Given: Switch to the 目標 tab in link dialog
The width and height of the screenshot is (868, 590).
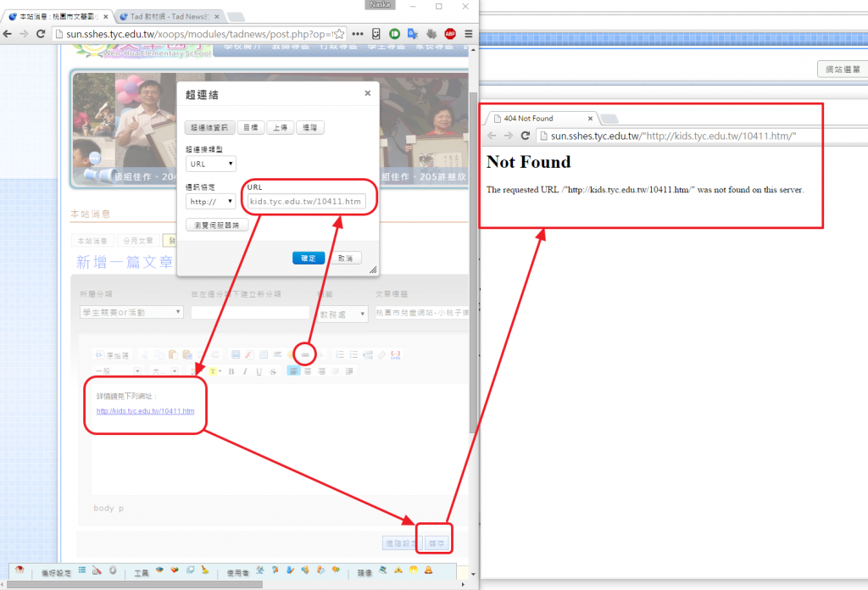Looking at the screenshot, I should (249, 127).
